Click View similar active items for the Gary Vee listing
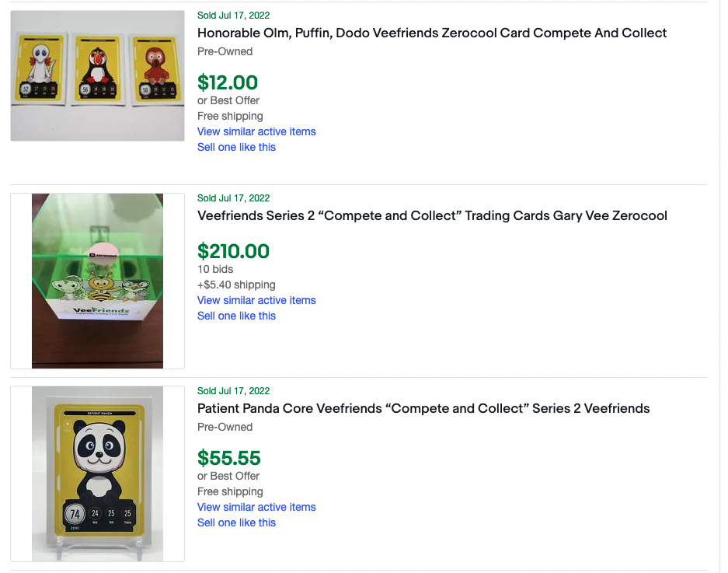The image size is (728, 573). click(x=256, y=300)
